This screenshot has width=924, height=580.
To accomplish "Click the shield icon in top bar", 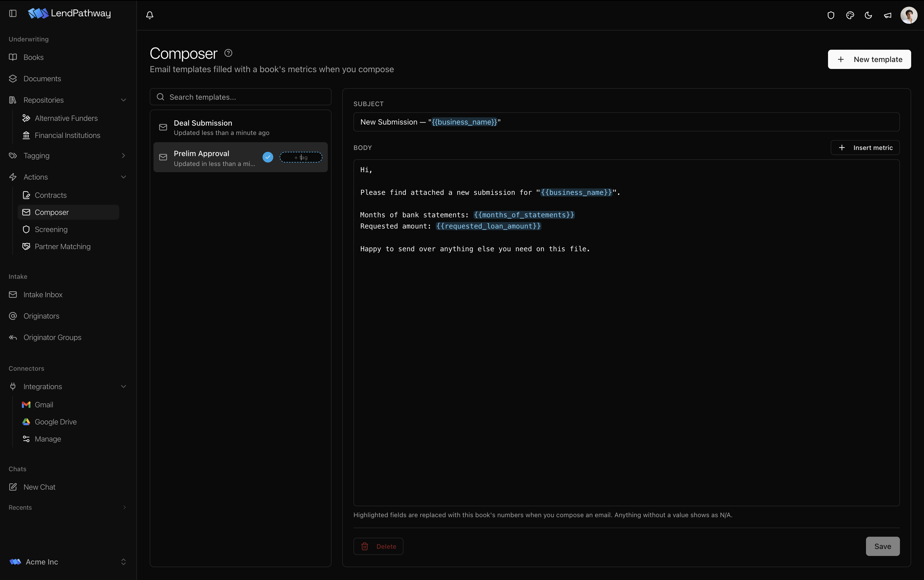I will pos(831,15).
